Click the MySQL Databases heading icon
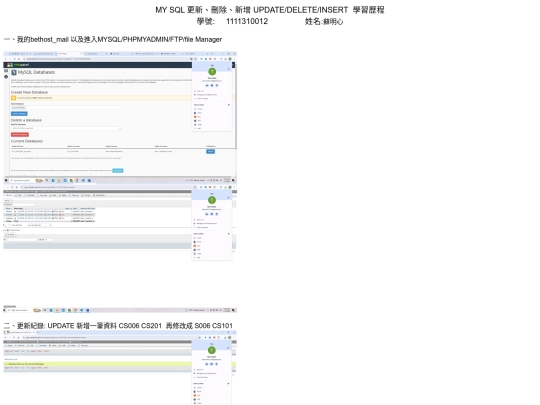Screen dimensions: 540x405 coord(14,72)
